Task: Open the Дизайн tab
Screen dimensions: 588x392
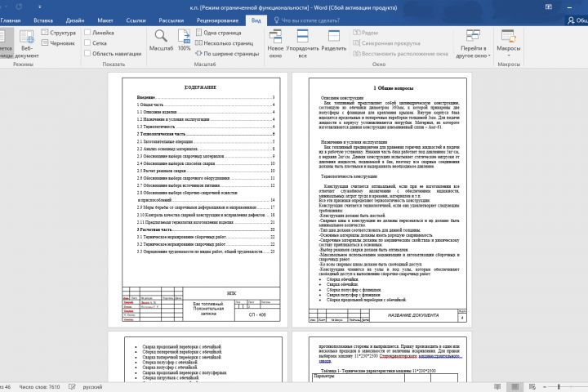Action: pos(75,20)
